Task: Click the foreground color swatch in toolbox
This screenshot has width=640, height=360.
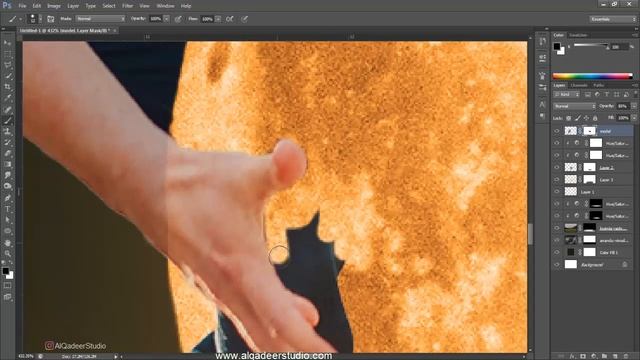Action: 5,271
